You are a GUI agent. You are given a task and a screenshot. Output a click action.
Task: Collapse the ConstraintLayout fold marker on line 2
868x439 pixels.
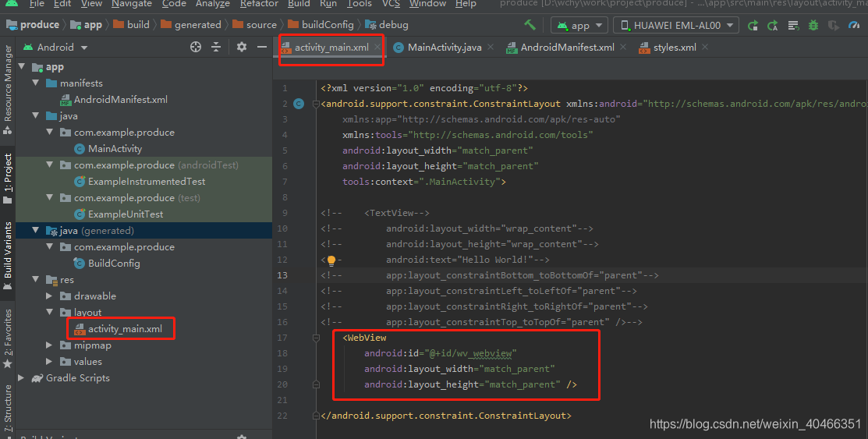(x=316, y=104)
